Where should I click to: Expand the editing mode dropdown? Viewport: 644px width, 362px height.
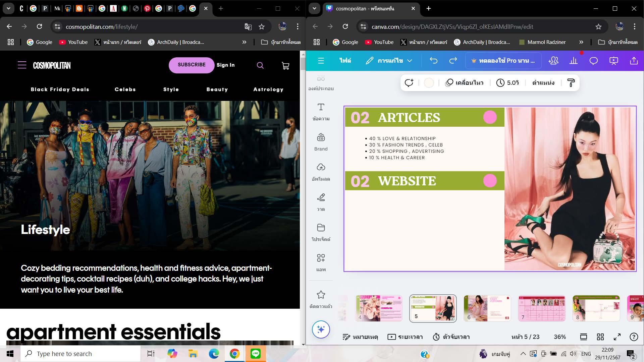[x=410, y=61]
